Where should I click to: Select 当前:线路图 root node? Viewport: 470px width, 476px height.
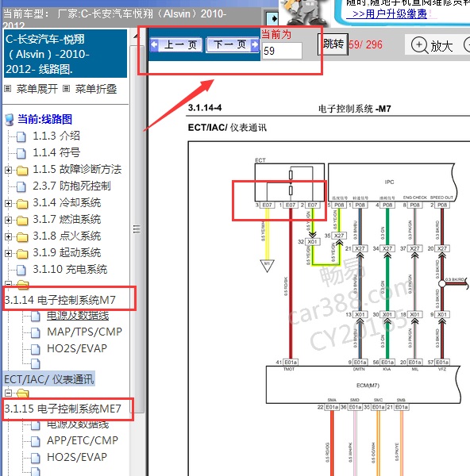(x=44, y=119)
